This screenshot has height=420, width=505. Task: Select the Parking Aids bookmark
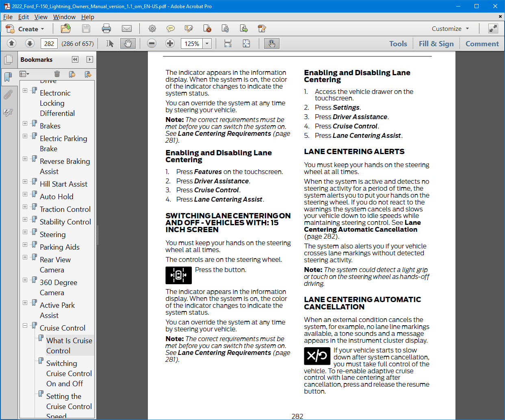tap(59, 247)
